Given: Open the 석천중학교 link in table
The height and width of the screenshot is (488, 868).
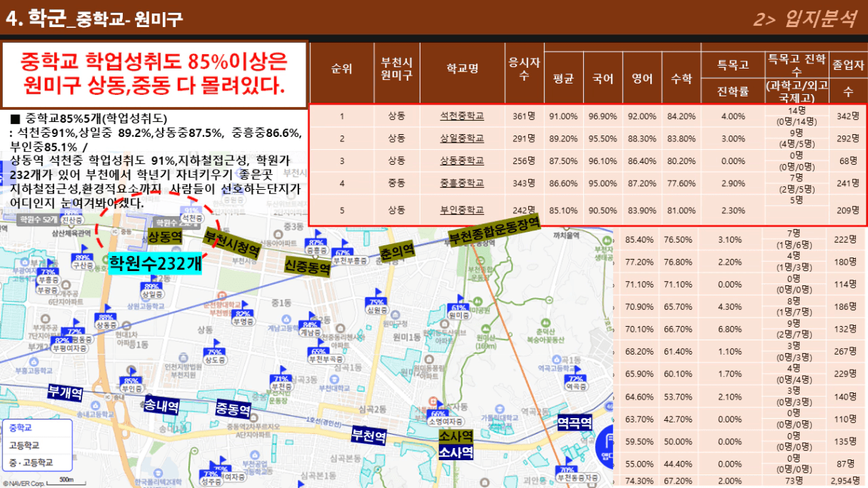Looking at the screenshot, I should (462, 116).
